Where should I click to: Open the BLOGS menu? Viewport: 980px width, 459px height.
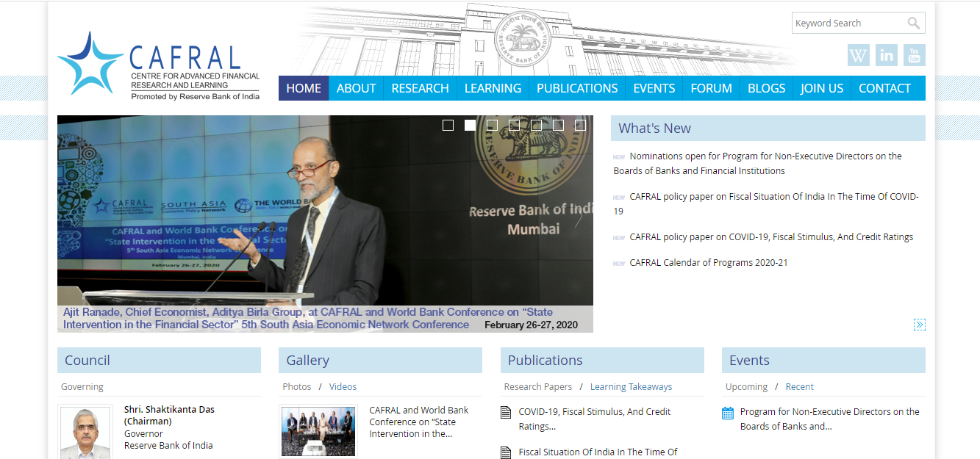767,88
